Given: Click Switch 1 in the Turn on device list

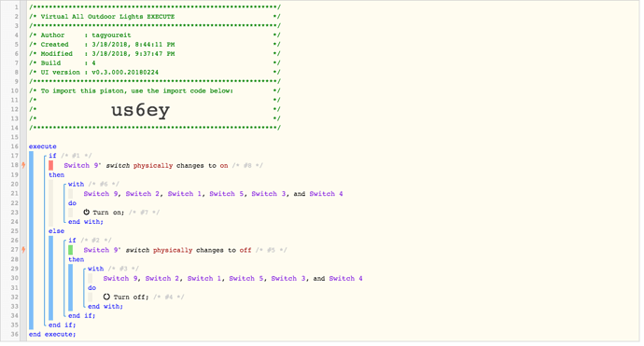Looking at the screenshot, I should pos(185,194).
